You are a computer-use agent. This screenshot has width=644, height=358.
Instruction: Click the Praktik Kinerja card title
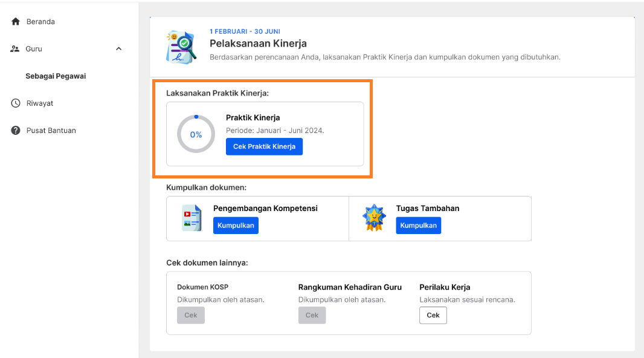253,117
